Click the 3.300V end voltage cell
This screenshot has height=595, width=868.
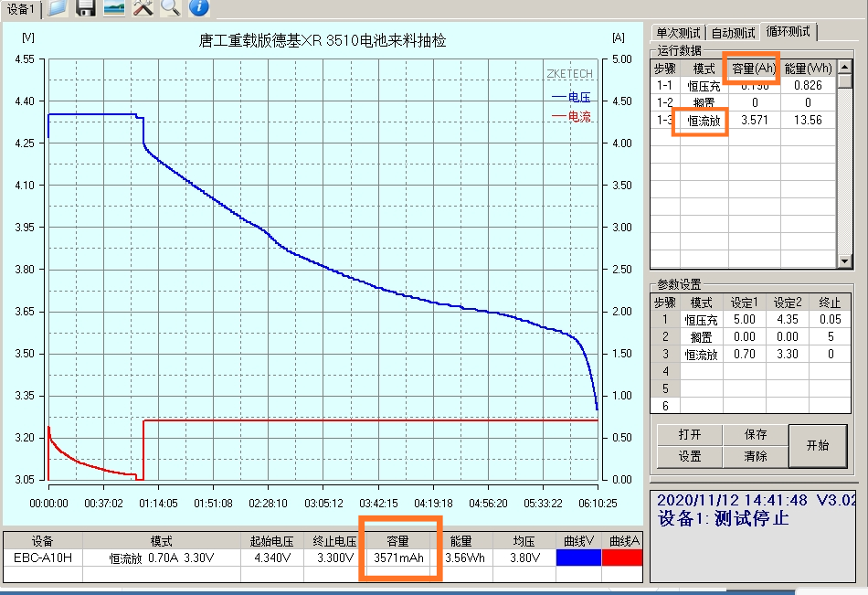tap(335, 558)
